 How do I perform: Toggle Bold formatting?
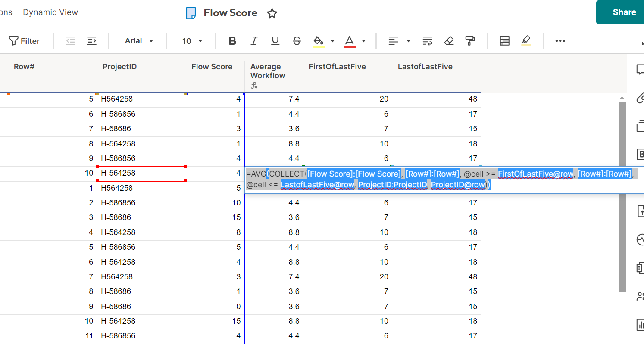click(x=232, y=41)
